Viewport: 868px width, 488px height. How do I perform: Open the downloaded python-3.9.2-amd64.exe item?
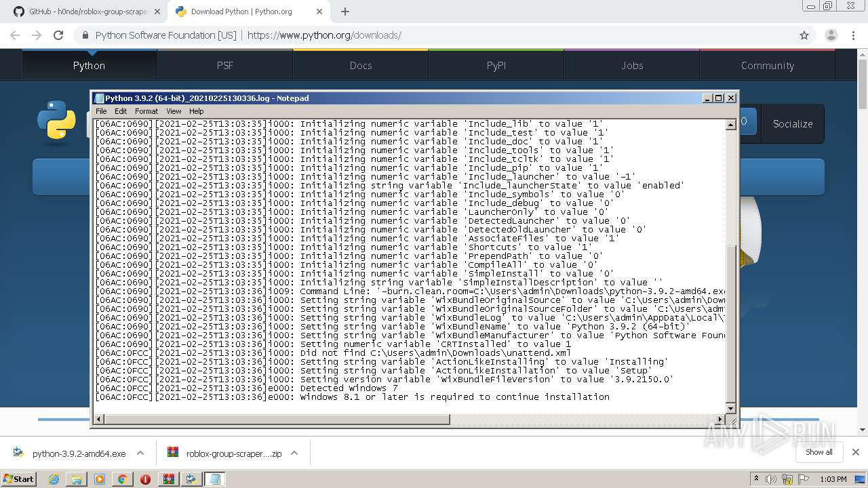click(x=71, y=453)
